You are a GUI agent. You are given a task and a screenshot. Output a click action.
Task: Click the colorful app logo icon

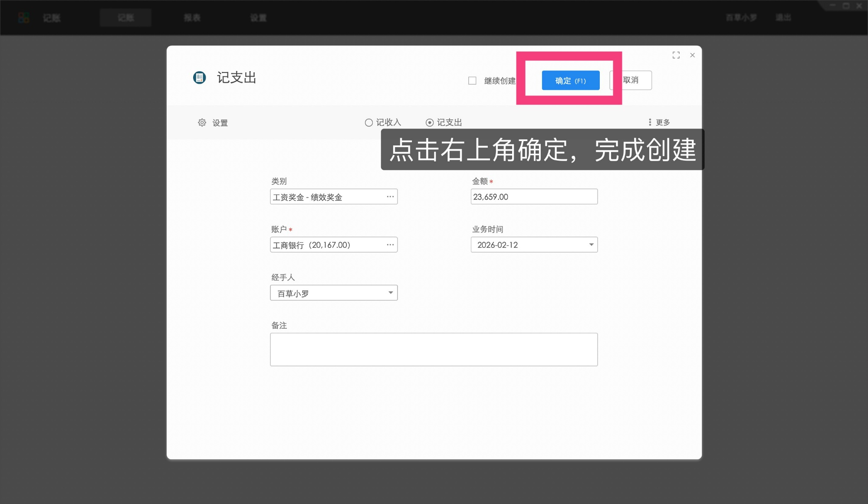(23, 17)
